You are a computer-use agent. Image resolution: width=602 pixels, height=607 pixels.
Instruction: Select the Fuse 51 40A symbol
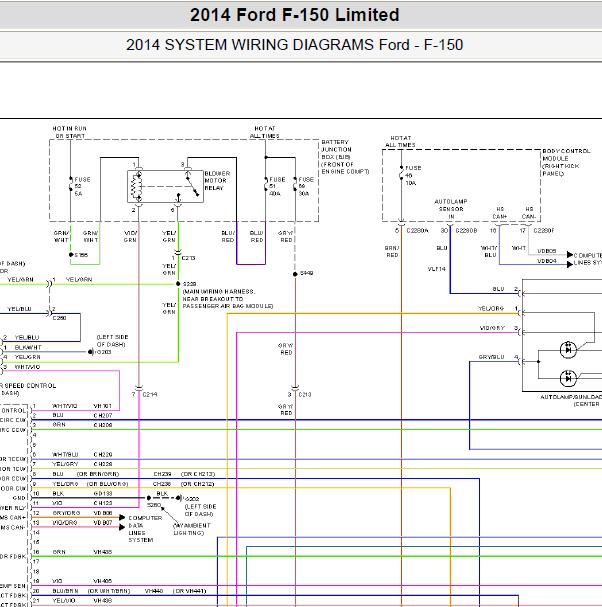pos(266,185)
